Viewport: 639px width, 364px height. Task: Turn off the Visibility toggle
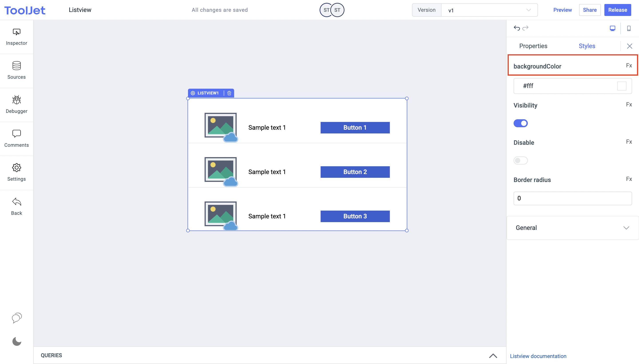click(x=520, y=123)
